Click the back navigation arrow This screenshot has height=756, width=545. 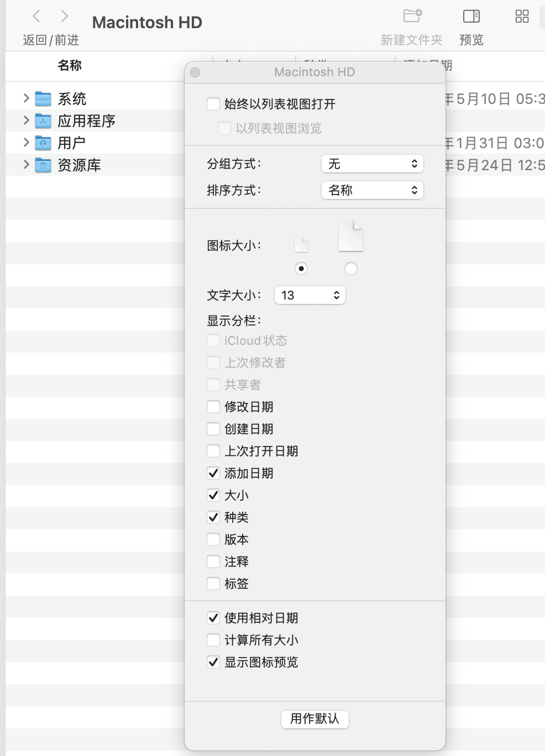[36, 16]
